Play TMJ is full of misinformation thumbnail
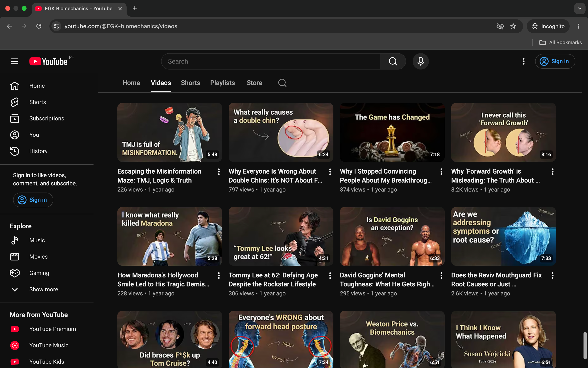588x368 pixels. click(170, 132)
